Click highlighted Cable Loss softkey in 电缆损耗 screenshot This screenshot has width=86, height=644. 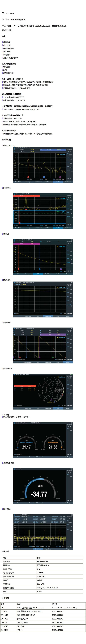click(48, 316)
